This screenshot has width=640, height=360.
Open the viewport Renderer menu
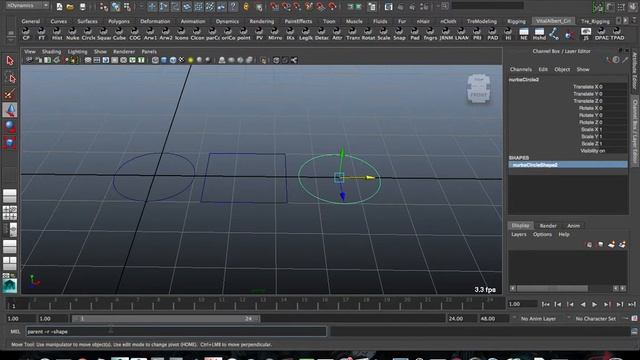pos(124,52)
